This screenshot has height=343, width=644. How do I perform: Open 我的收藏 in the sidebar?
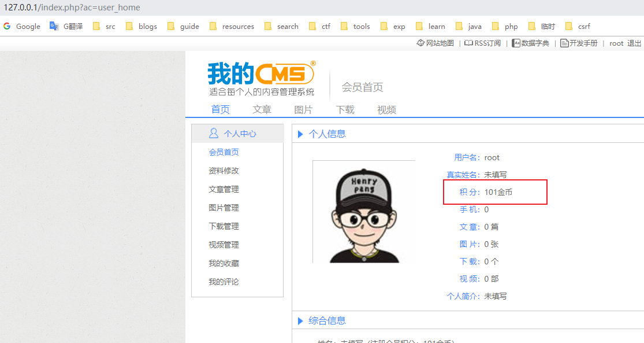pos(224,263)
